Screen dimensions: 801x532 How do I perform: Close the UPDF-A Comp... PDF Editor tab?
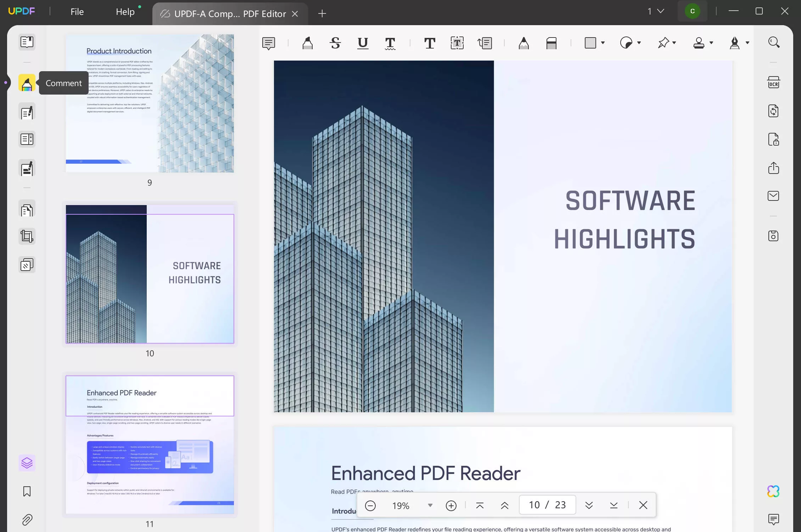click(295, 14)
